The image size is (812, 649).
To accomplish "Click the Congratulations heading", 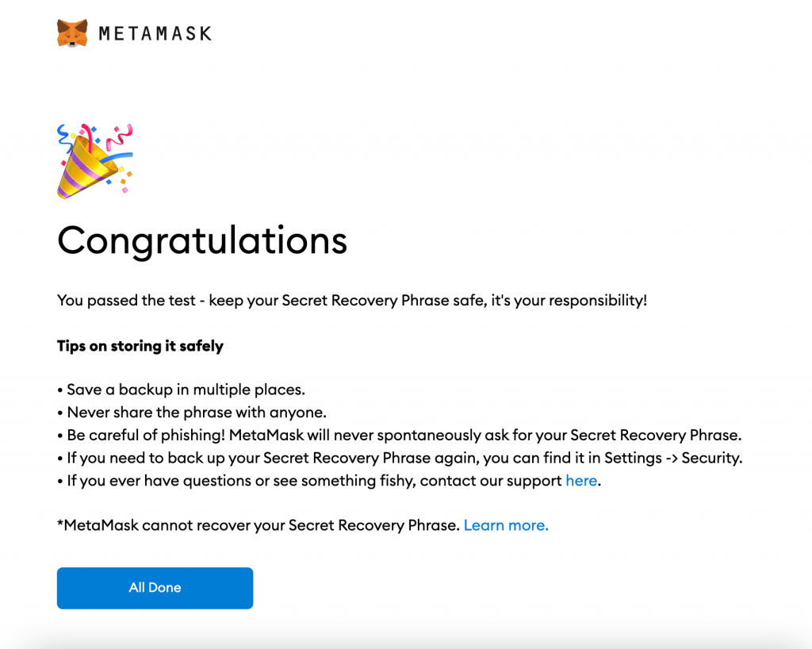I will tap(202, 241).
